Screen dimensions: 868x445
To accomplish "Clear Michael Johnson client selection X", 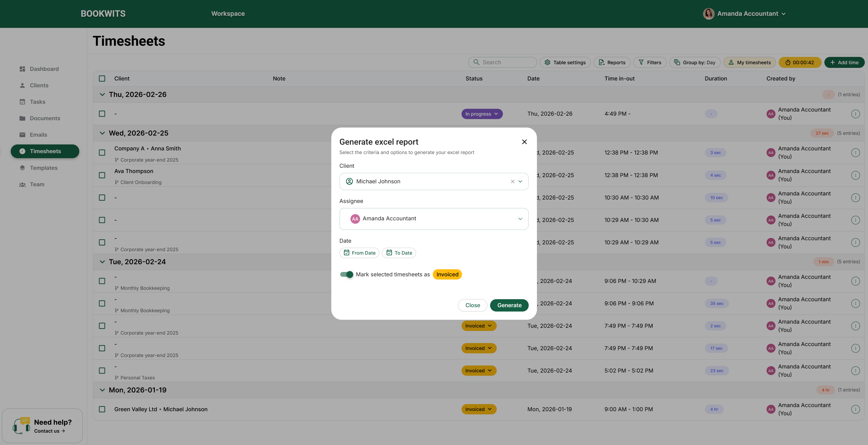I will click(512, 181).
